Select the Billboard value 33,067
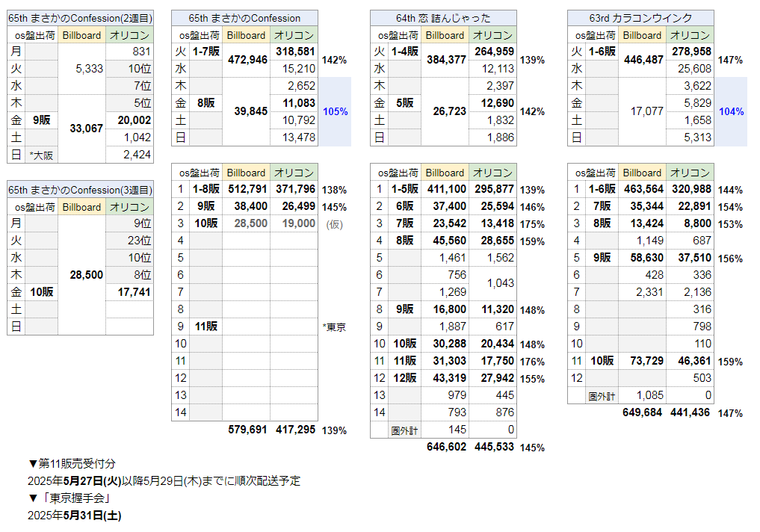The width and height of the screenshot is (760, 532). click(x=86, y=129)
